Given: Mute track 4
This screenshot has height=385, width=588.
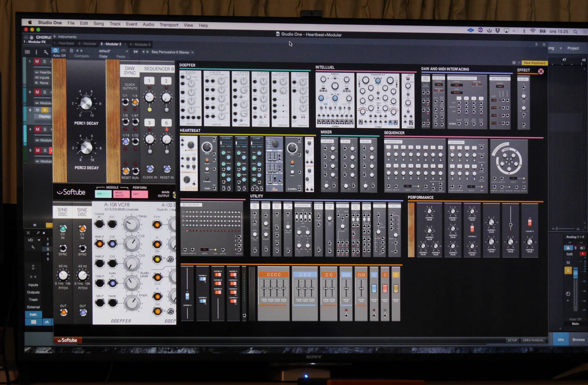Looking at the screenshot, I should coord(38,129).
